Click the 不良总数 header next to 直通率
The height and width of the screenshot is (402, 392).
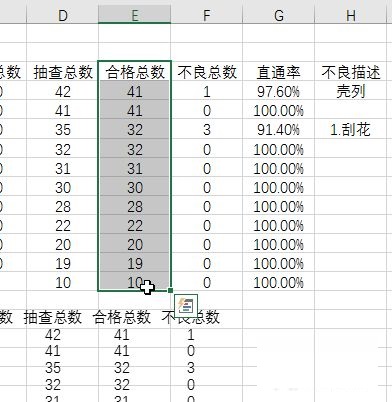coord(207,72)
